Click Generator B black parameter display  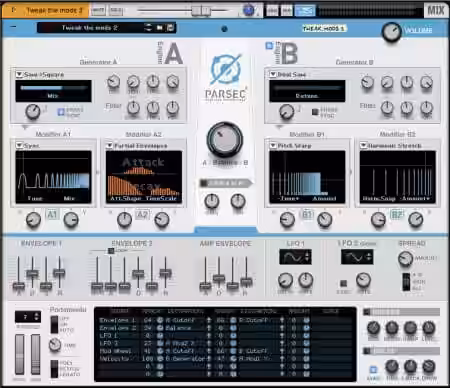307,91
